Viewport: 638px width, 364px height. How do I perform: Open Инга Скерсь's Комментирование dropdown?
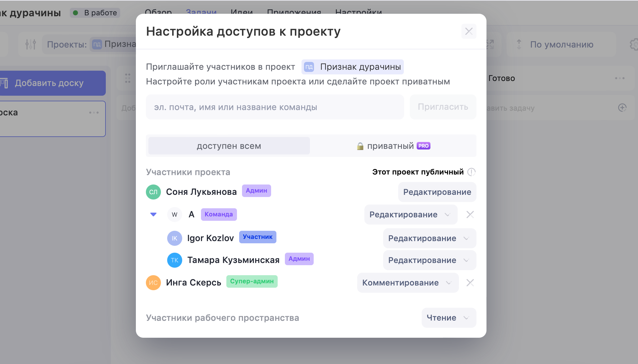pyautogui.click(x=408, y=283)
